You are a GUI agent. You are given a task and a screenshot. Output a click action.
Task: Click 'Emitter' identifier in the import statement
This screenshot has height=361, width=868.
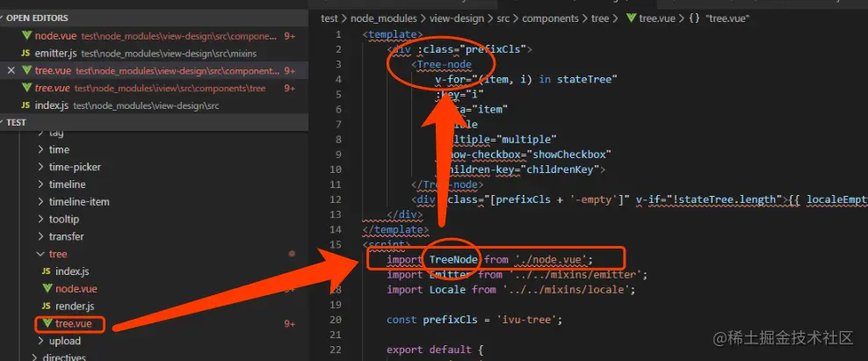[451, 275]
